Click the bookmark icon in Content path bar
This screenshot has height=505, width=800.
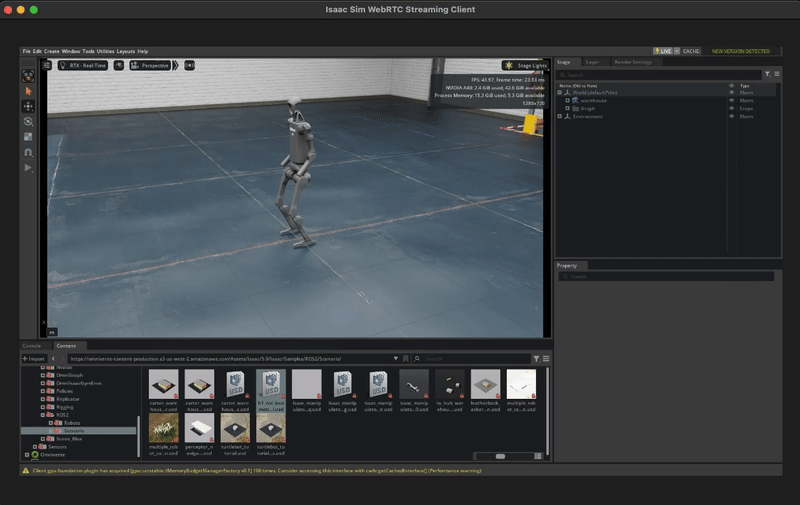click(x=403, y=358)
